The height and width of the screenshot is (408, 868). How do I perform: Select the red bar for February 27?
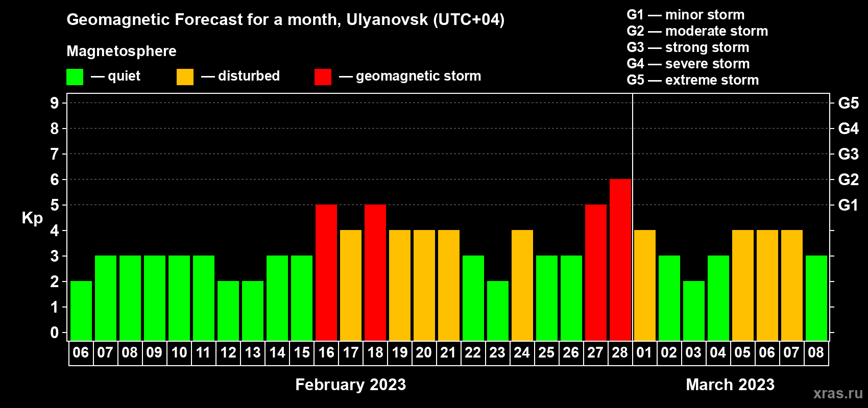tap(596, 272)
